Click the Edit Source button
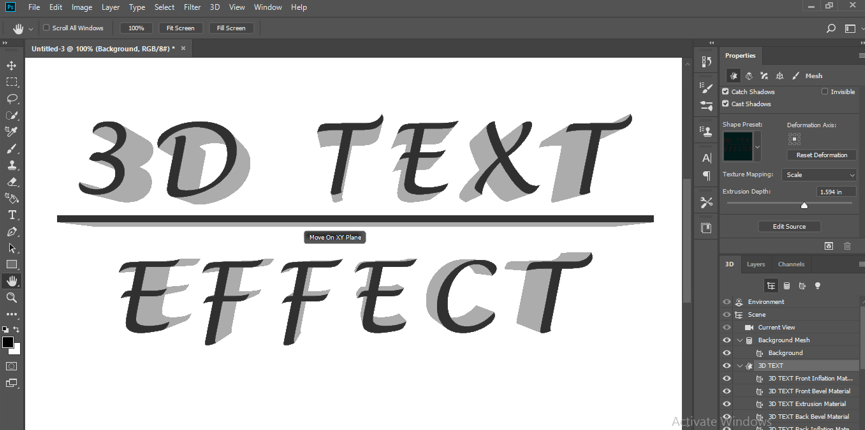Image resolution: width=865 pixels, height=430 pixels. click(789, 226)
